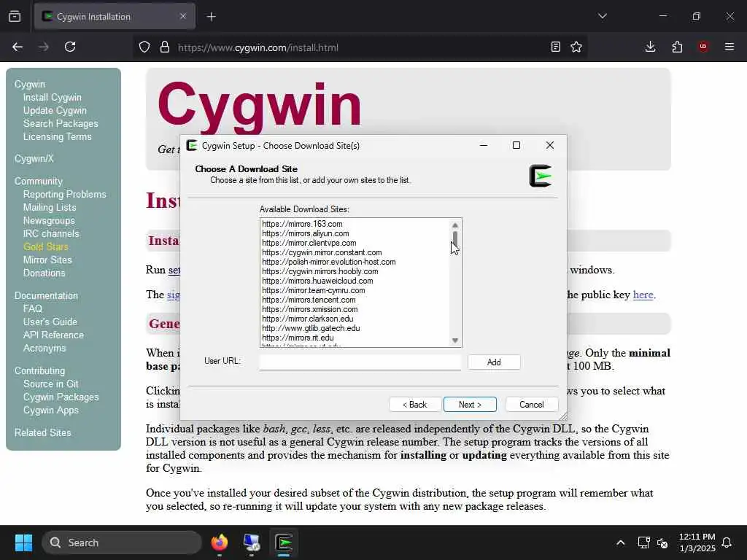Open Related Sites sidebar link
This screenshot has width=747, height=560.
(42, 432)
